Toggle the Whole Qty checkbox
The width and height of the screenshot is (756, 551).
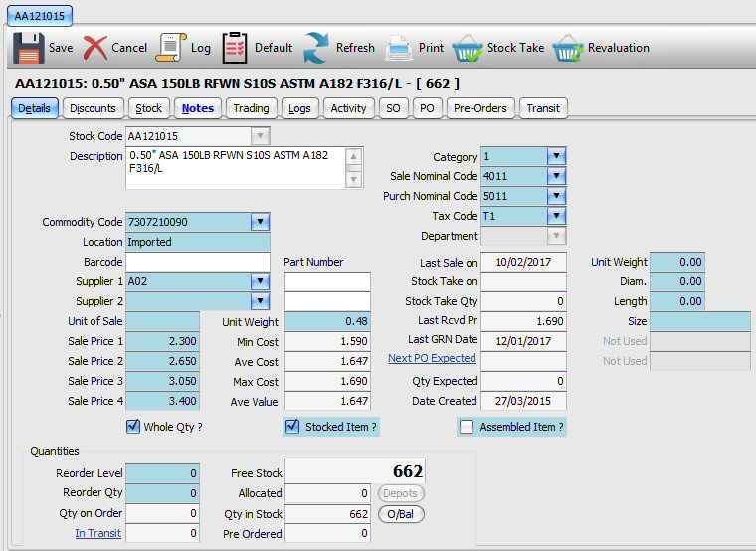133,427
